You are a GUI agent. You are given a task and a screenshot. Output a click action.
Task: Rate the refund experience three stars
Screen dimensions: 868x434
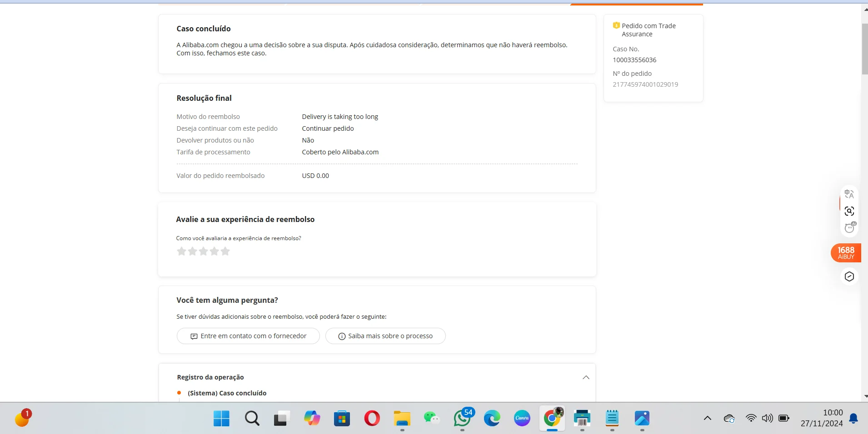(203, 251)
